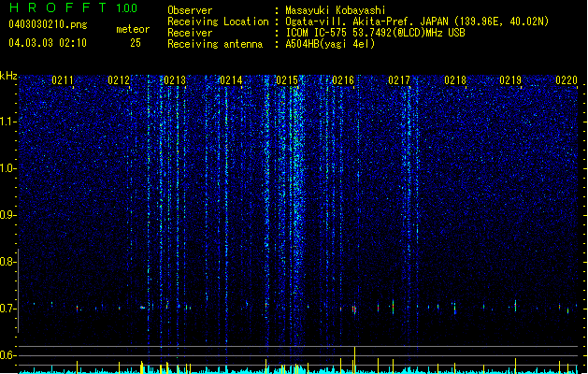588x374 pixels.
Task: Click the meteor label
Action: coord(133,29)
